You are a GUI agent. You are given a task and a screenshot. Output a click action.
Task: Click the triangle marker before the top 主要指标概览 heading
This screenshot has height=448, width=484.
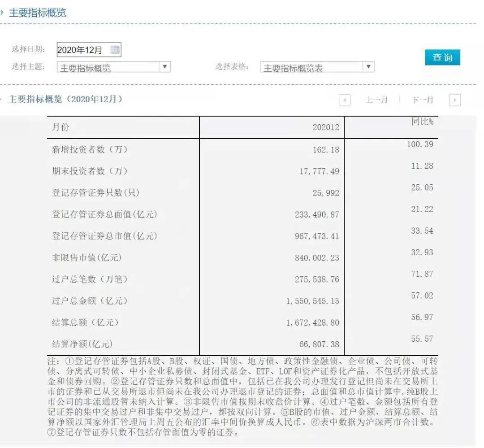(2, 13)
